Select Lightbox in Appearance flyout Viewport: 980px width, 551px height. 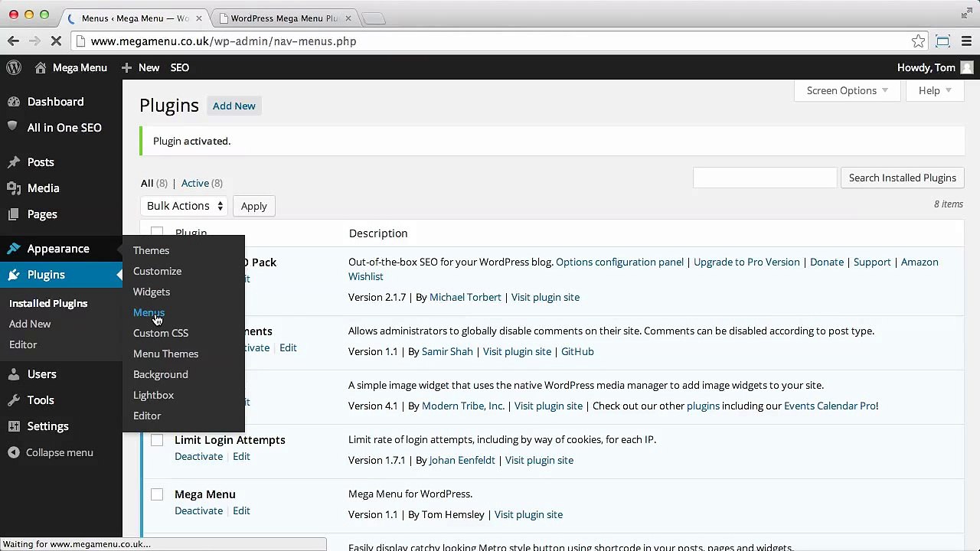[x=153, y=395]
